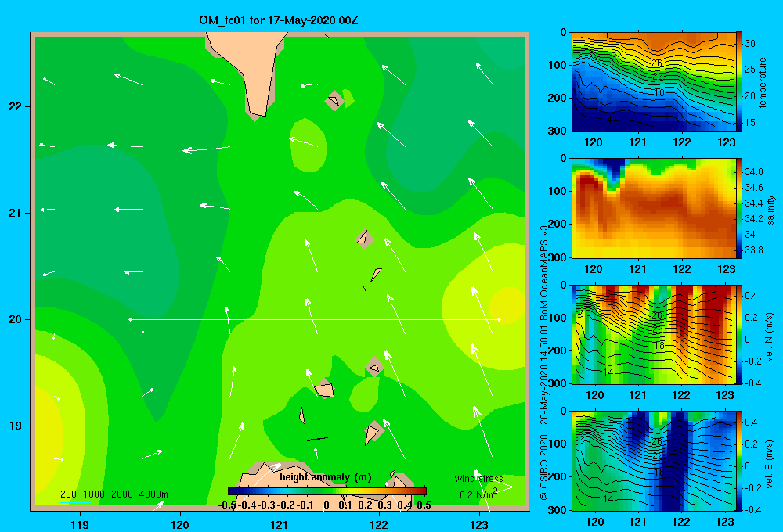Screen dimensions: 783x532
Task: Click the wind stress reference arrow in legend
Action: (x=482, y=487)
